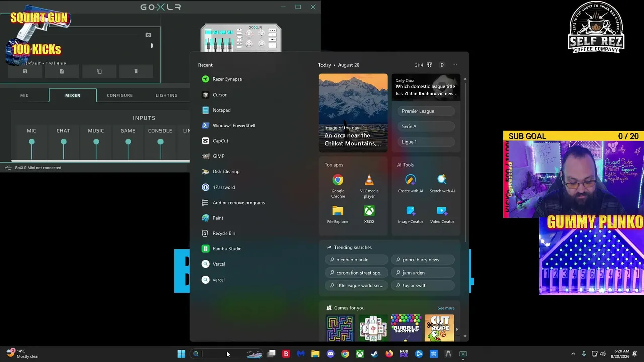Image resolution: width=644 pixels, height=362 pixels.
Task: Adjust the MIC input fader in GoXLR
Action: point(32,142)
